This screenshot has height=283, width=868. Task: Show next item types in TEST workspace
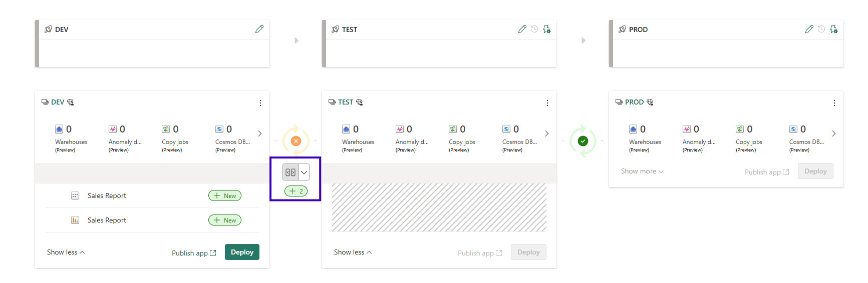coord(546,133)
